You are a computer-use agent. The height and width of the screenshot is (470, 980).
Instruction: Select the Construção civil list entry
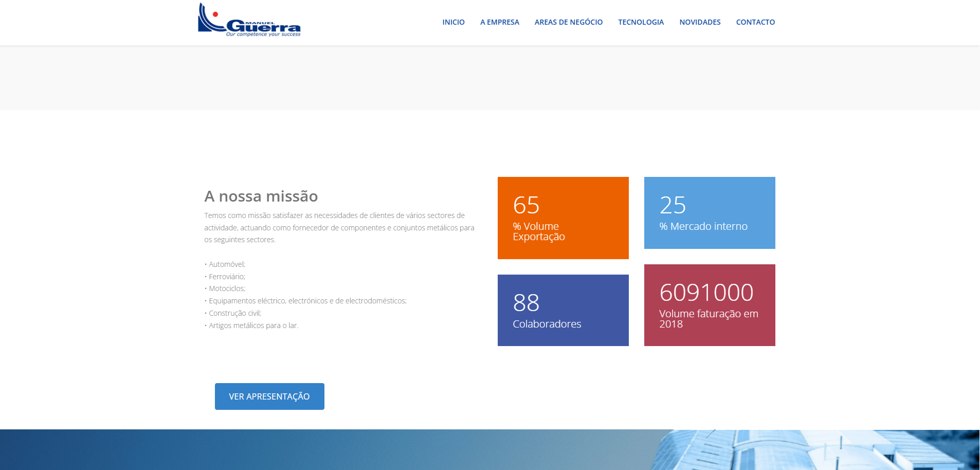234,313
